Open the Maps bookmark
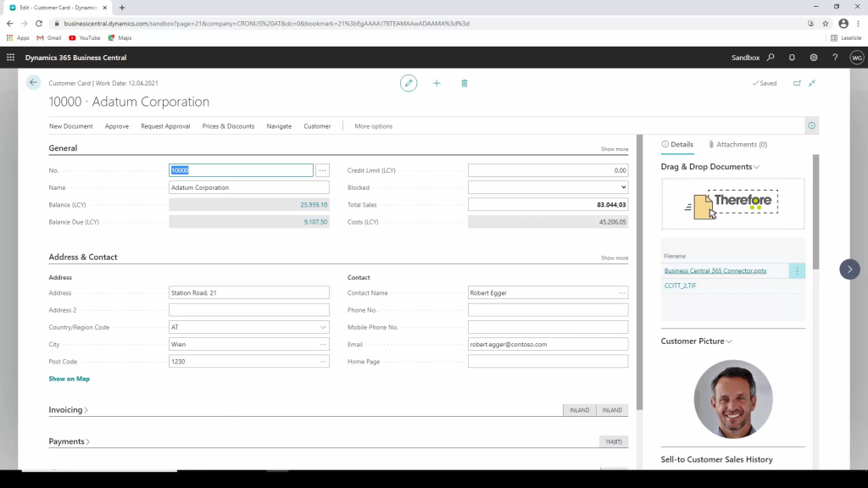The height and width of the screenshot is (488, 868). pos(120,37)
